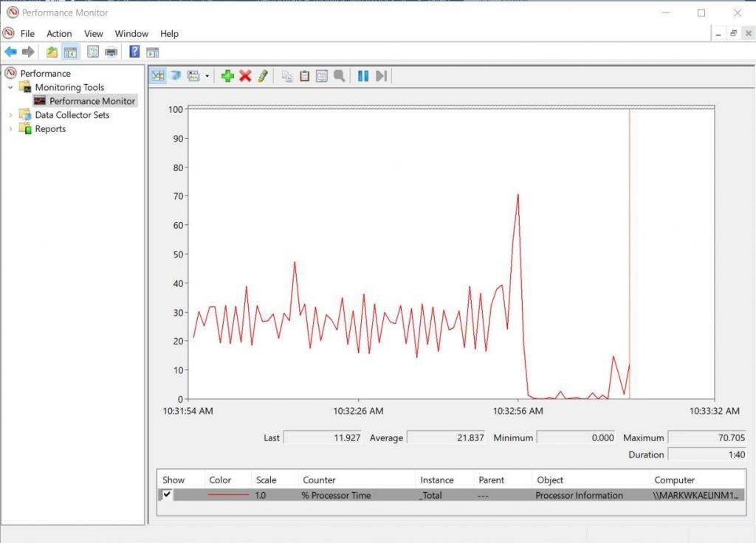Open the Window menu
756x543 pixels.
point(131,33)
